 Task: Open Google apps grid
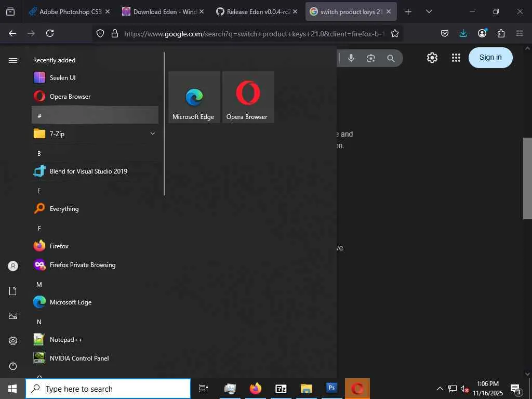click(456, 58)
